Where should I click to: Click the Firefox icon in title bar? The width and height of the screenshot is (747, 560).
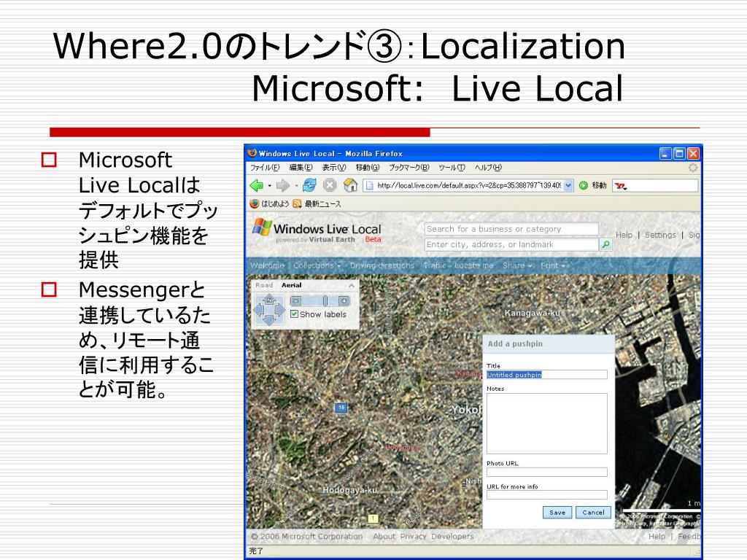[252, 153]
